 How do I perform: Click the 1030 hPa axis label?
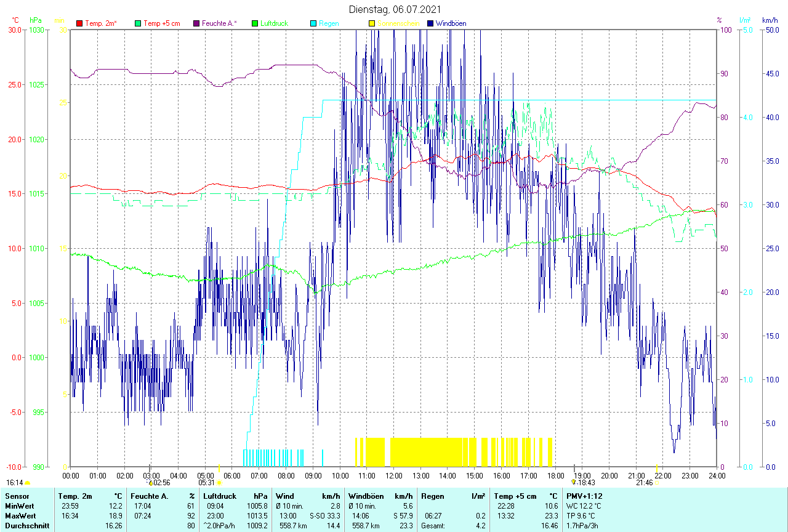(x=38, y=30)
